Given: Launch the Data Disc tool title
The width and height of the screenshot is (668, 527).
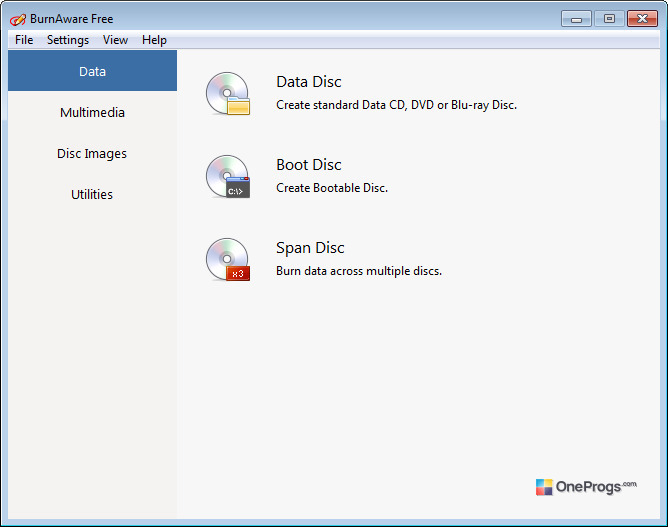Looking at the screenshot, I should coord(309,82).
